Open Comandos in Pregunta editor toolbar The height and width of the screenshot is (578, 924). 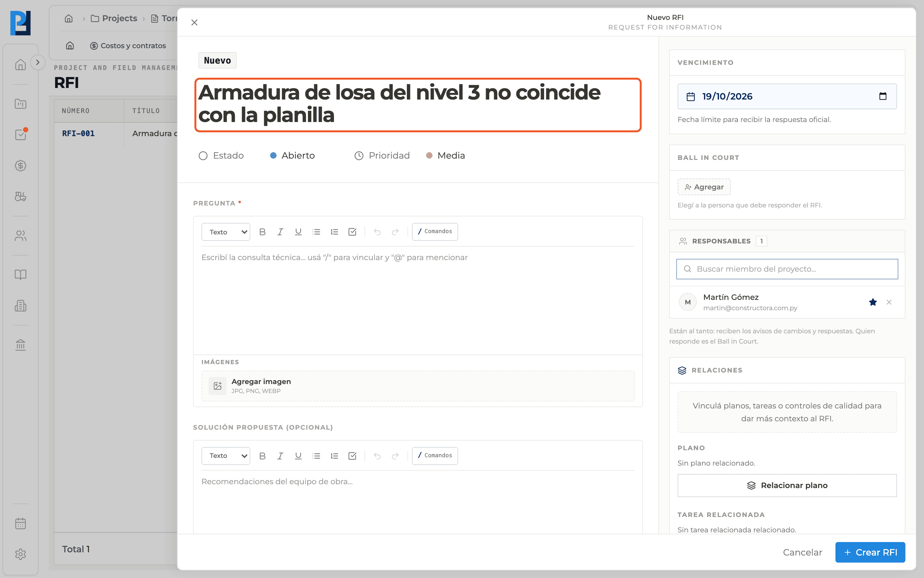(x=435, y=232)
